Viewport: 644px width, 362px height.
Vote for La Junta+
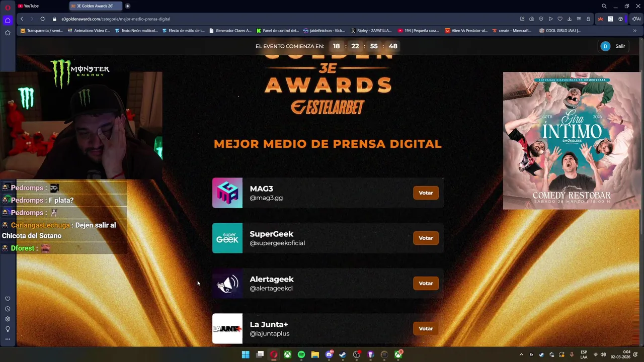pyautogui.click(x=426, y=328)
